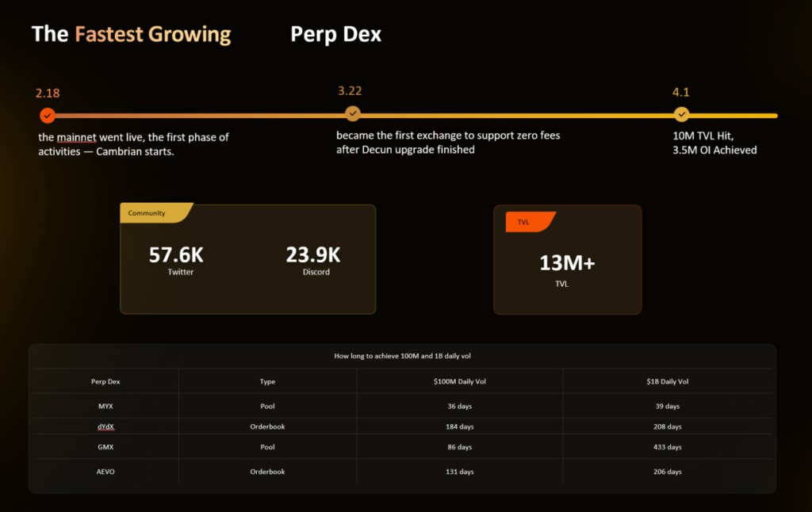Click the 4.1 date on timeline

tap(681, 92)
